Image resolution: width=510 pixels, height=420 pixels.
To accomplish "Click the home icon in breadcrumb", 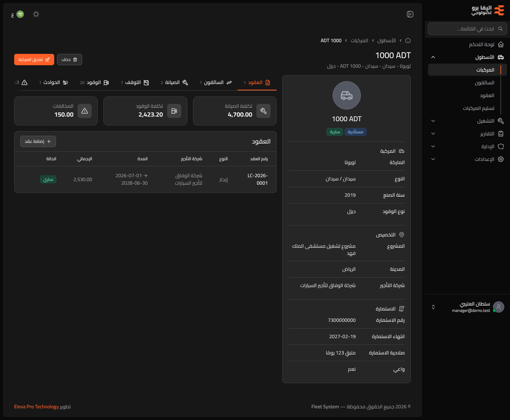I will pos(408,40).
